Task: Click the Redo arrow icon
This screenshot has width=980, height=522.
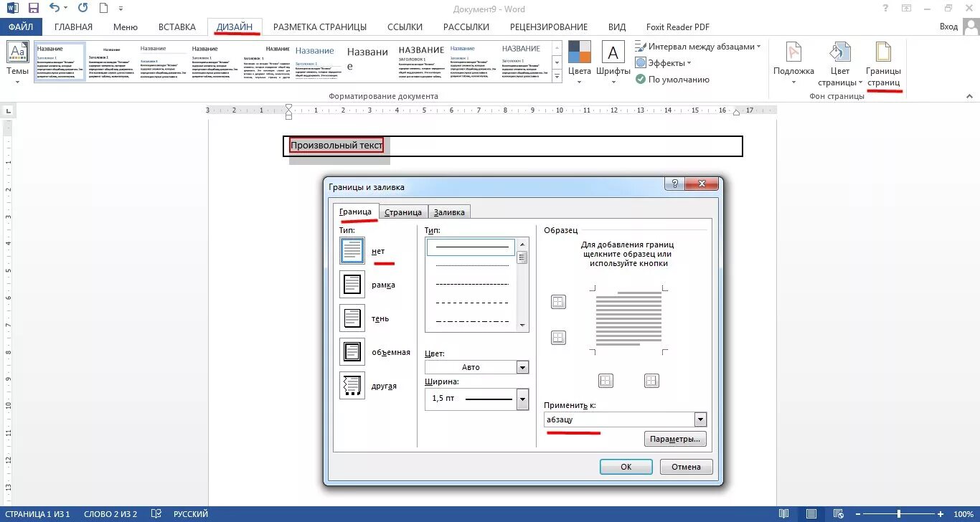Action: point(83,9)
